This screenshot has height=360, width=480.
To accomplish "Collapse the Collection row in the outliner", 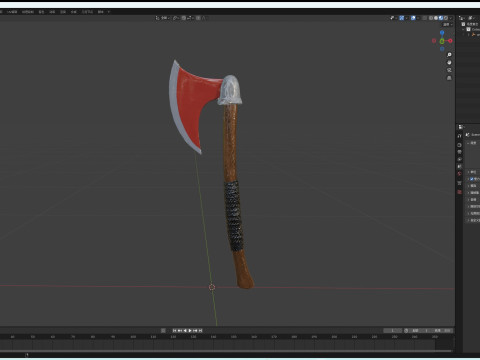I will click(x=463, y=30).
